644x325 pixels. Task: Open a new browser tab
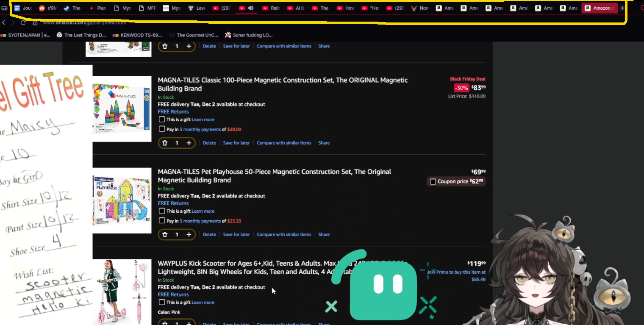(622, 8)
